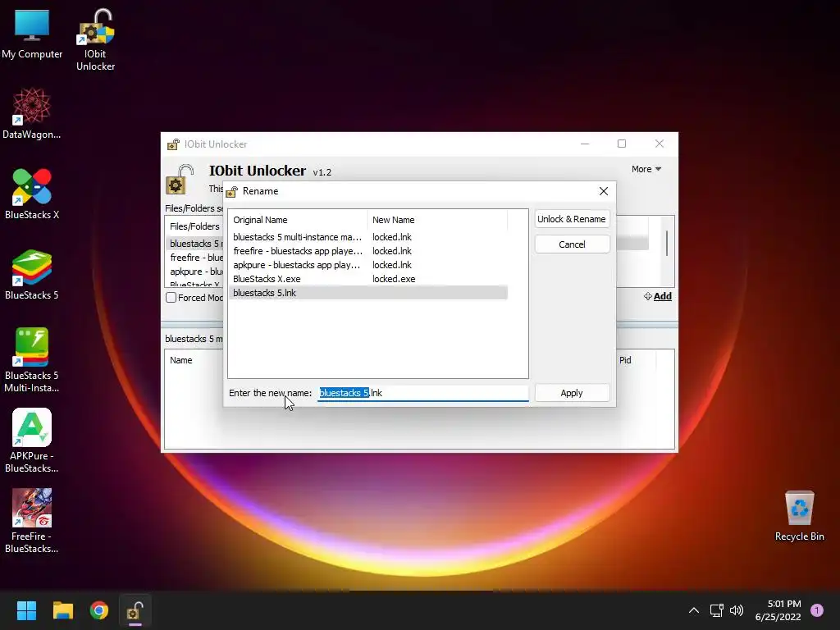Image resolution: width=840 pixels, height=630 pixels.
Task: Click Rename dialog title bar icon
Action: pos(231,192)
